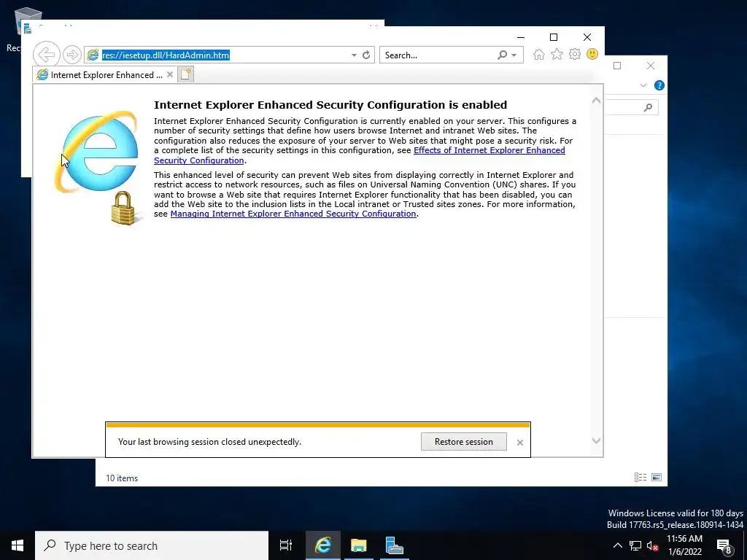Screen dimensions: 747x560
Task: Click the search magnifier in IE search box
Action: click(x=502, y=55)
